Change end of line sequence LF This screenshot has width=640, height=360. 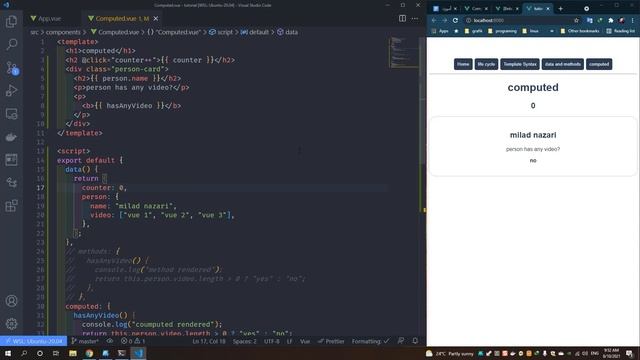(289, 341)
